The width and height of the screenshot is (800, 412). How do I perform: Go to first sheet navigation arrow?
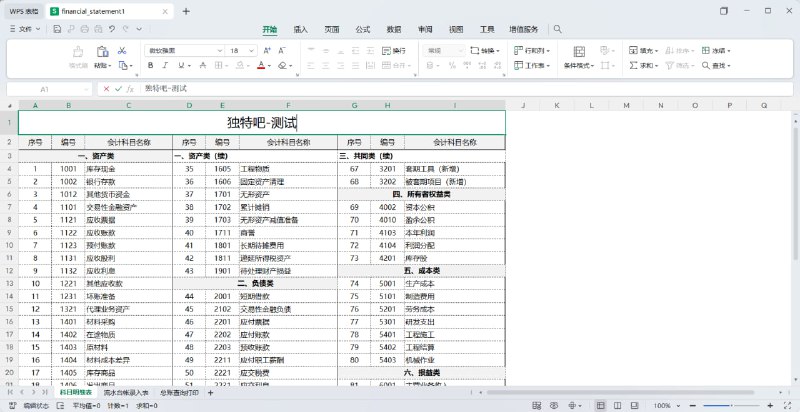click(10, 393)
